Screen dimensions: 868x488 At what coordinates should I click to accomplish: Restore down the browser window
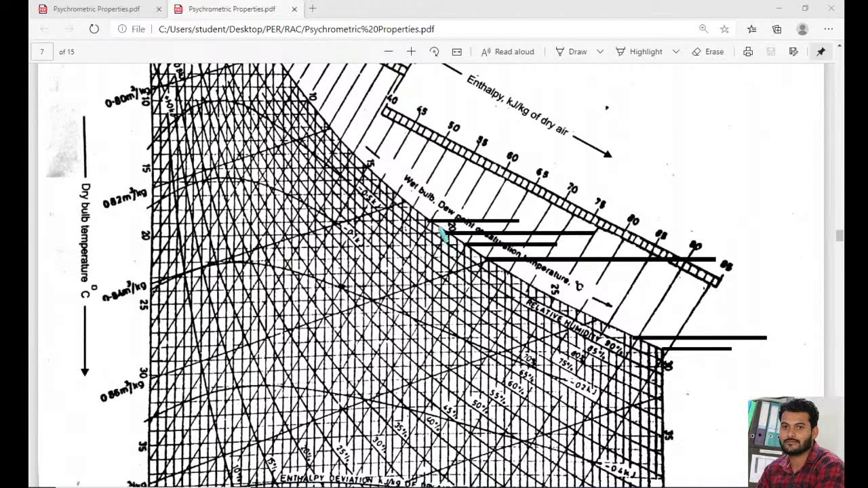coord(805,8)
